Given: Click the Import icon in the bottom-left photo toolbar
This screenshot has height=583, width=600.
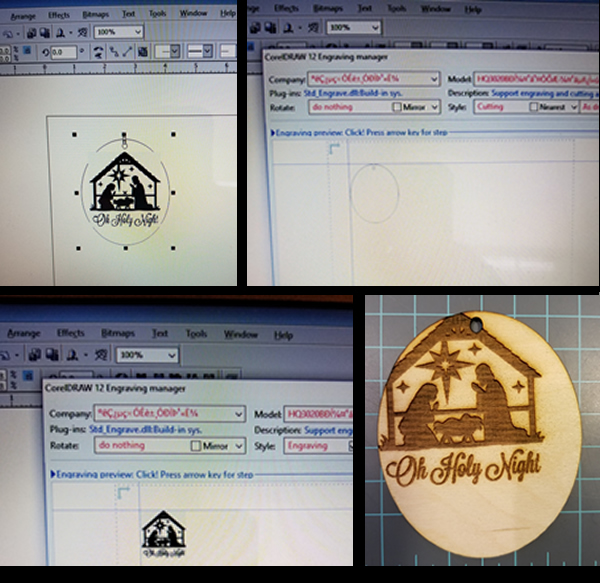Looking at the screenshot, I should (x=35, y=355).
